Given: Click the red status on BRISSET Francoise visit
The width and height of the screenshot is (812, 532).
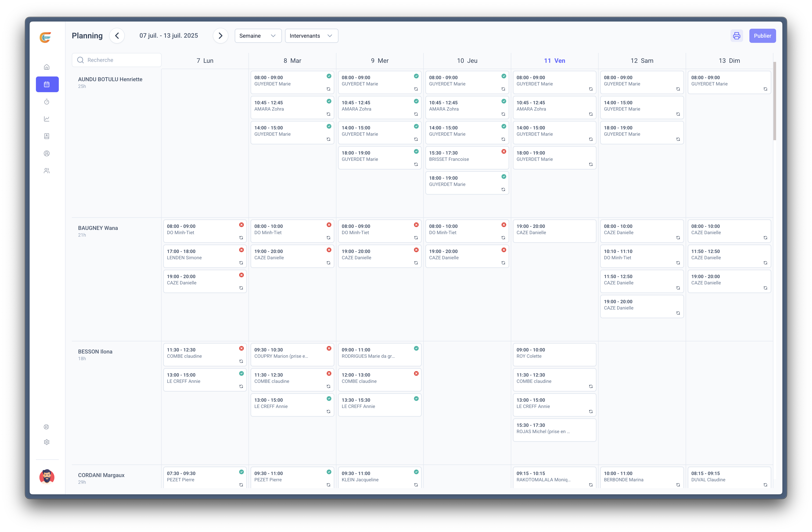Looking at the screenshot, I should pos(504,151).
